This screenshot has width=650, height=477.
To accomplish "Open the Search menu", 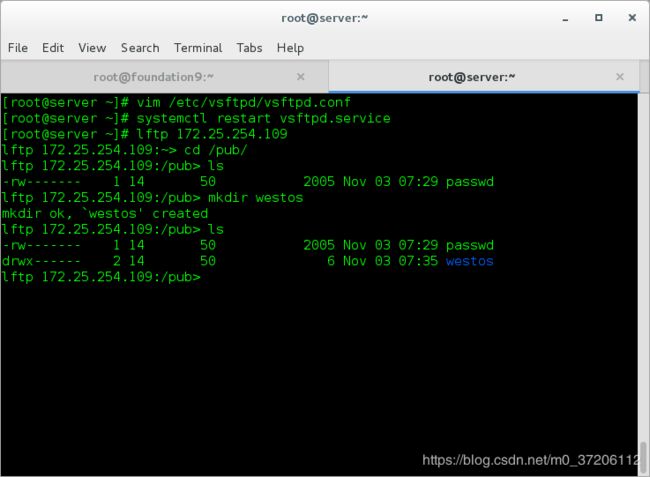I will (x=140, y=48).
